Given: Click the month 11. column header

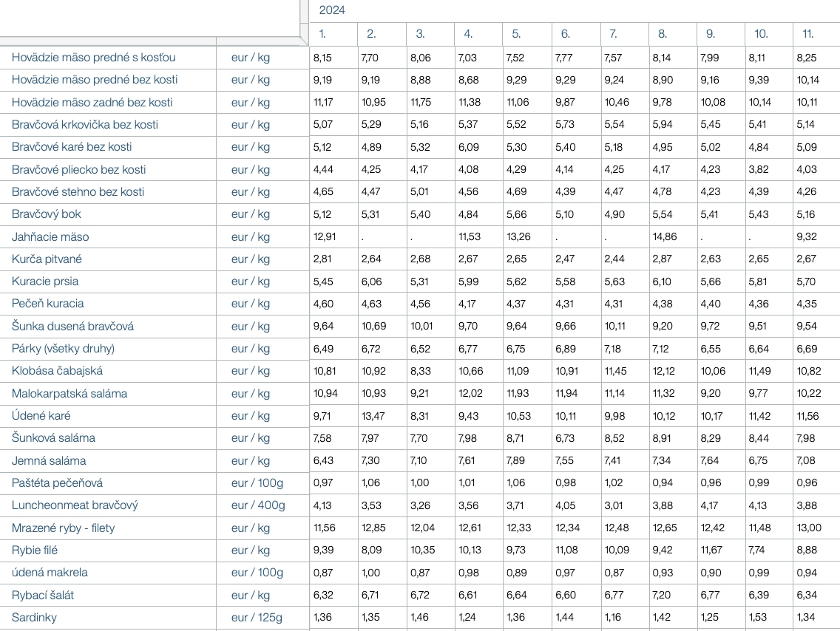Looking at the screenshot, I should (x=807, y=33).
